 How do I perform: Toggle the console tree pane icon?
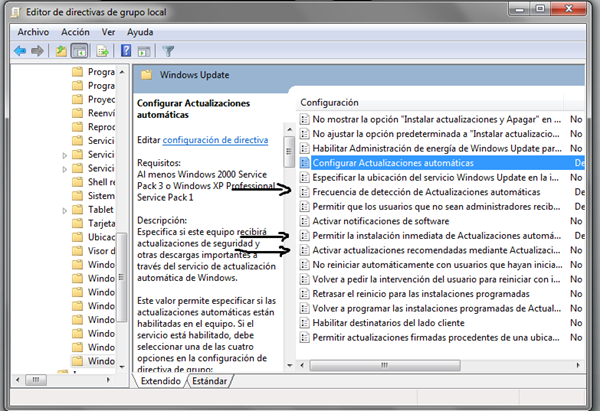(79, 50)
